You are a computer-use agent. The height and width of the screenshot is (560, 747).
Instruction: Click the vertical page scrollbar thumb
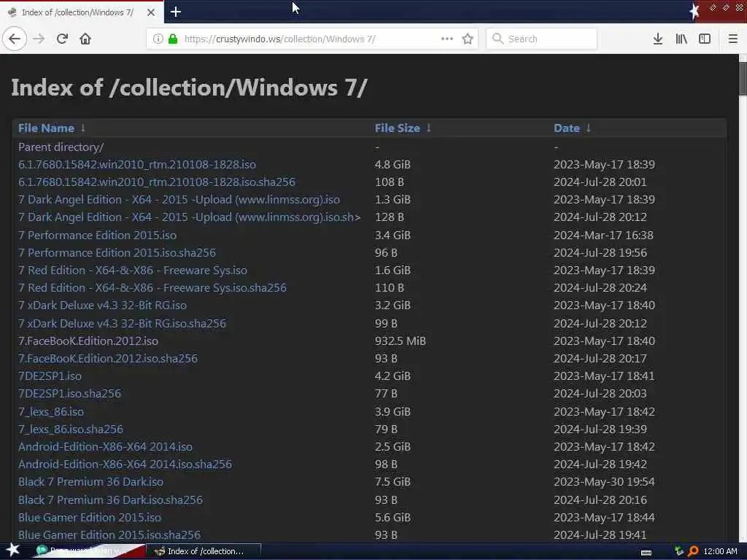743,79
